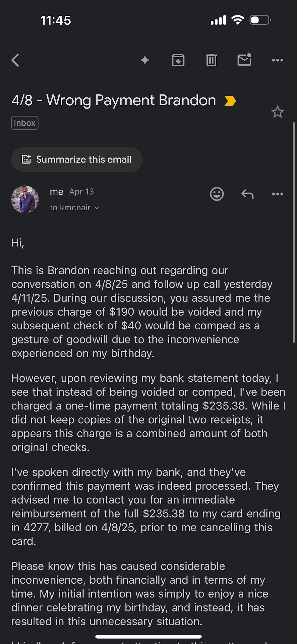Open the message's three-dot menu

coord(278,194)
